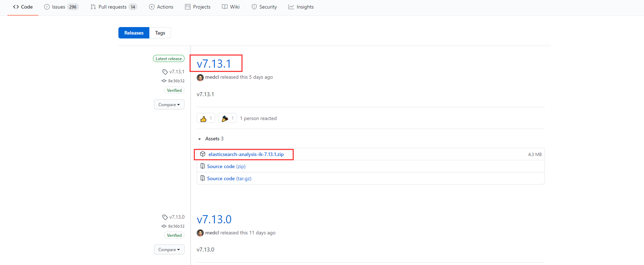The height and width of the screenshot is (265, 644).
Task: Click medcl avatar on v7.13.1 release
Action: [200, 77]
